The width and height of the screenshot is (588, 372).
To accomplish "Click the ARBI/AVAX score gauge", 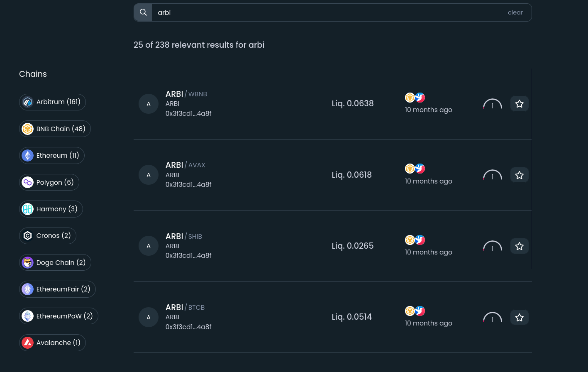I will coord(492,175).
